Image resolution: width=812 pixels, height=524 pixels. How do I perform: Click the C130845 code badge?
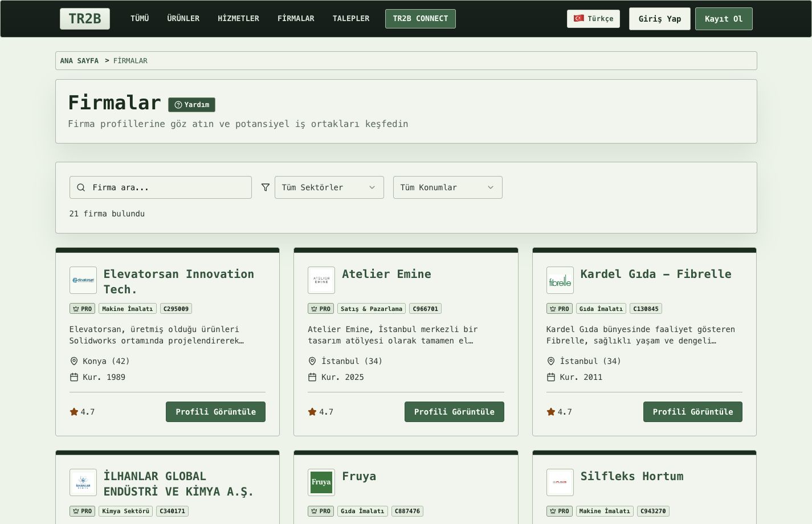[646, 309]
